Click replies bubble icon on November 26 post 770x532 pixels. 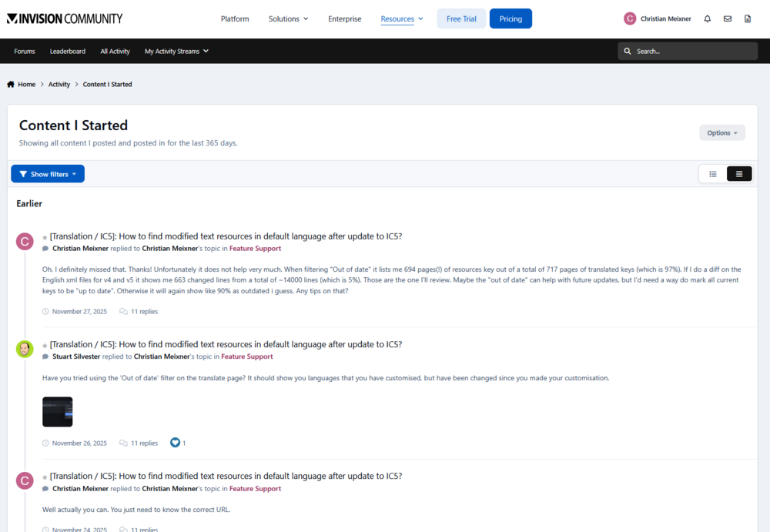tap(123, 443)
